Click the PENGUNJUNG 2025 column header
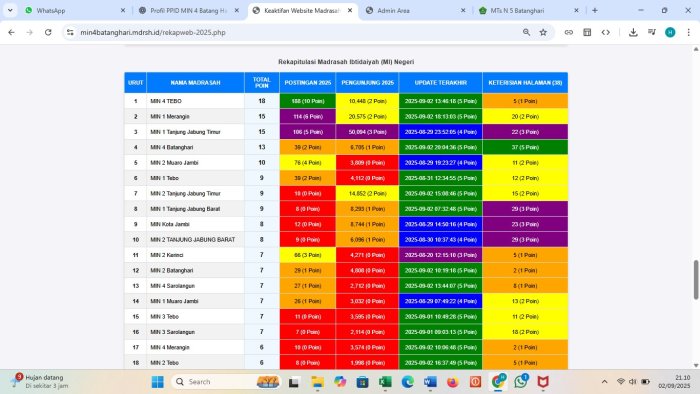 [367, 83]
